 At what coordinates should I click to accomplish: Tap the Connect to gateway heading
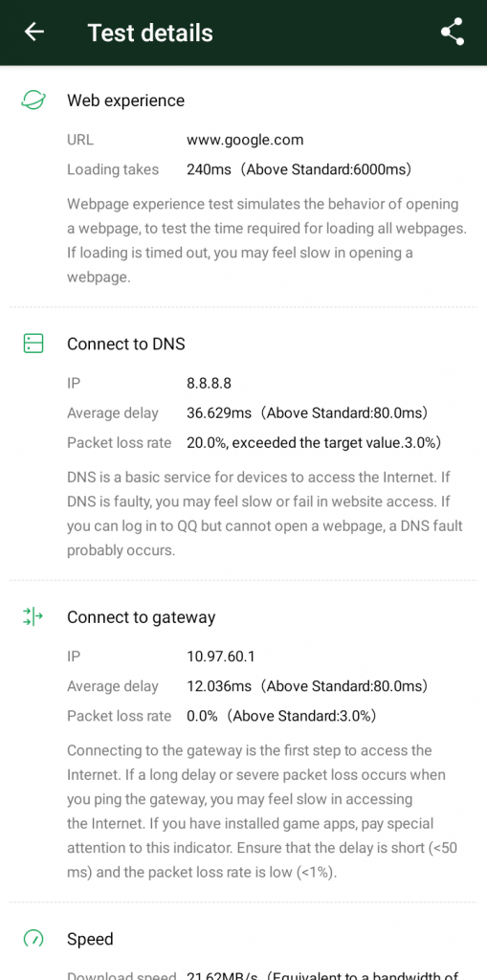[142, 617]
